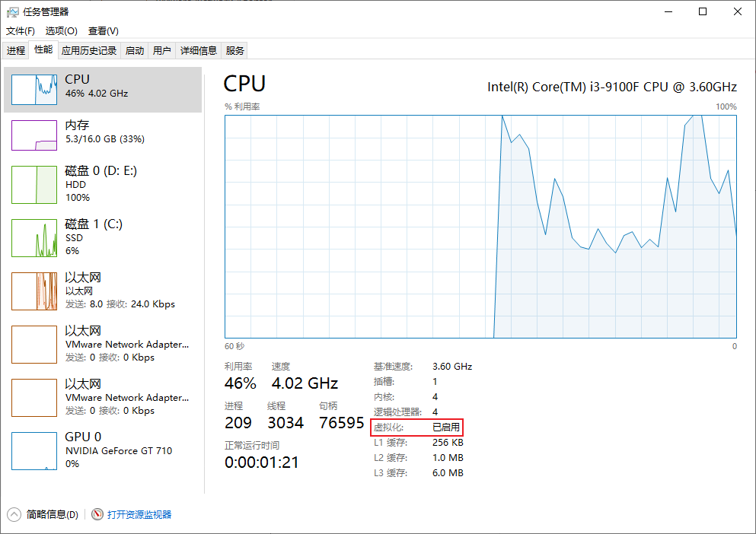Click the large CPU utilization graph

click(x=480, y=226)
